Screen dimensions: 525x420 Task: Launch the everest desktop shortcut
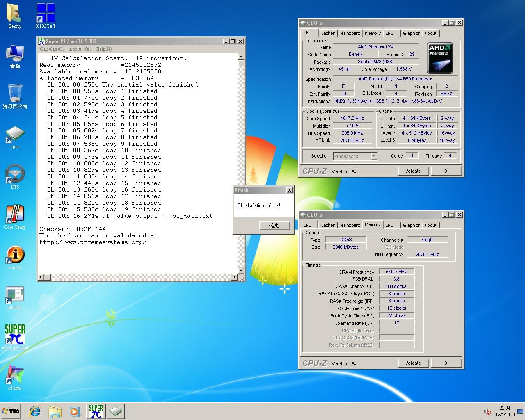tap(15, 258)
